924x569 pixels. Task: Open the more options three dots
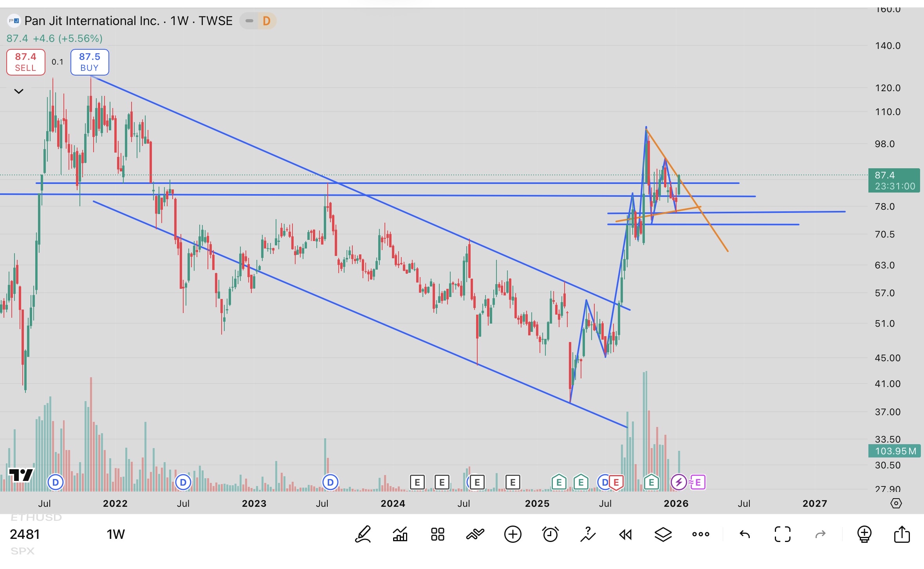(x=700, y=534)
